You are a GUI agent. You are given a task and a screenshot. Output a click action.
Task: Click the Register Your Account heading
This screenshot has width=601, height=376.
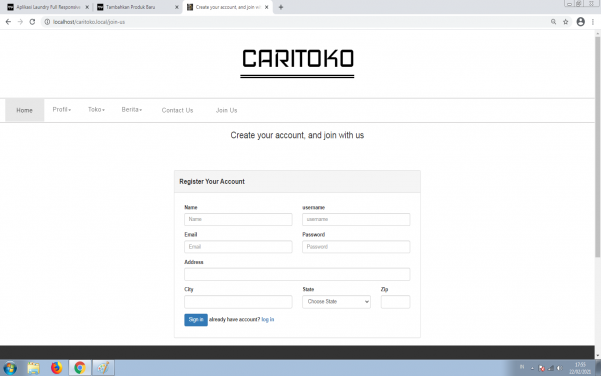[x=212, y=182]
